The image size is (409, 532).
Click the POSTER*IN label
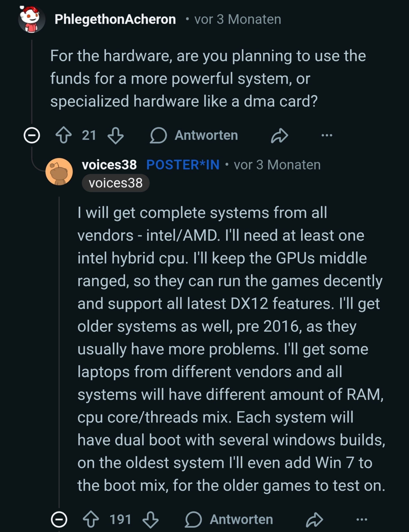pos(183,165)
